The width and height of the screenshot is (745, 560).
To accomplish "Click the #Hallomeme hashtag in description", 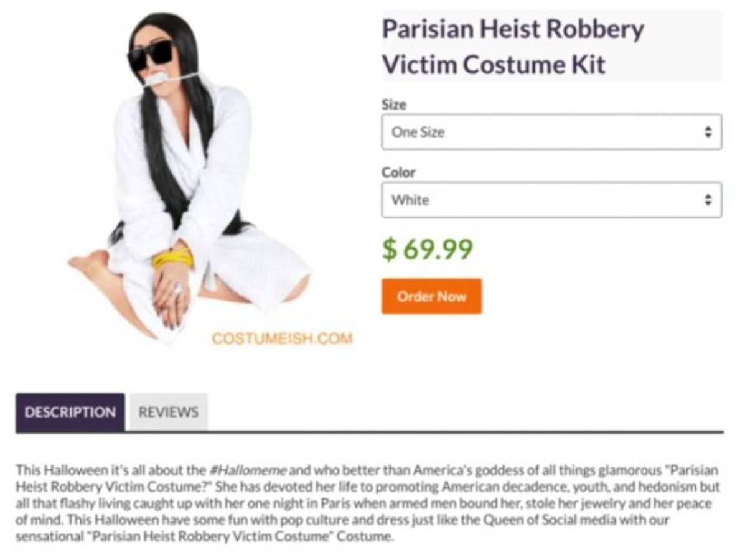I will 248,470.
